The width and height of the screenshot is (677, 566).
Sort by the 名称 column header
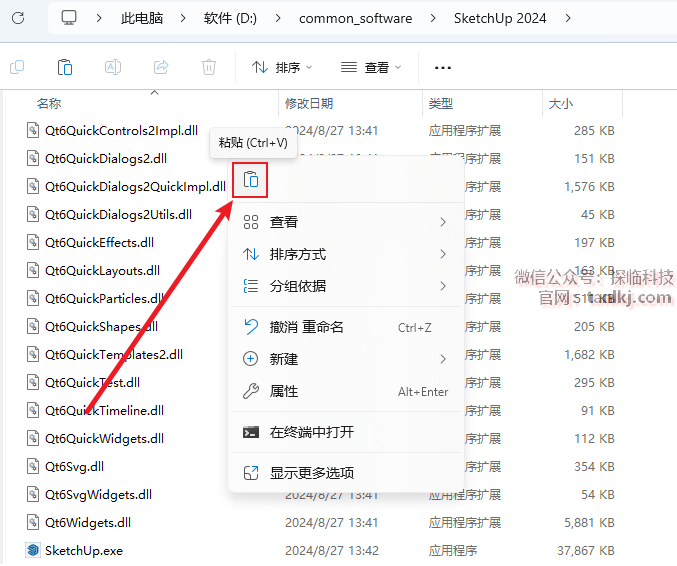49,104
